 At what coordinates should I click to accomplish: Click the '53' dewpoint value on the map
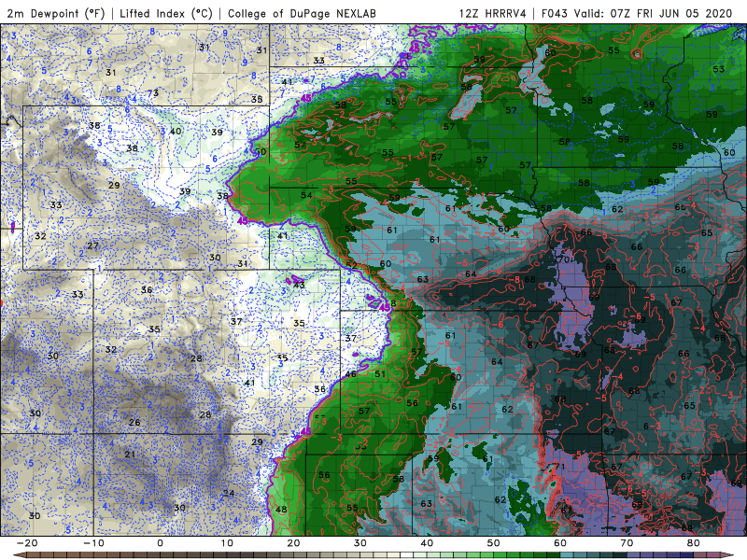coord(718,69)
